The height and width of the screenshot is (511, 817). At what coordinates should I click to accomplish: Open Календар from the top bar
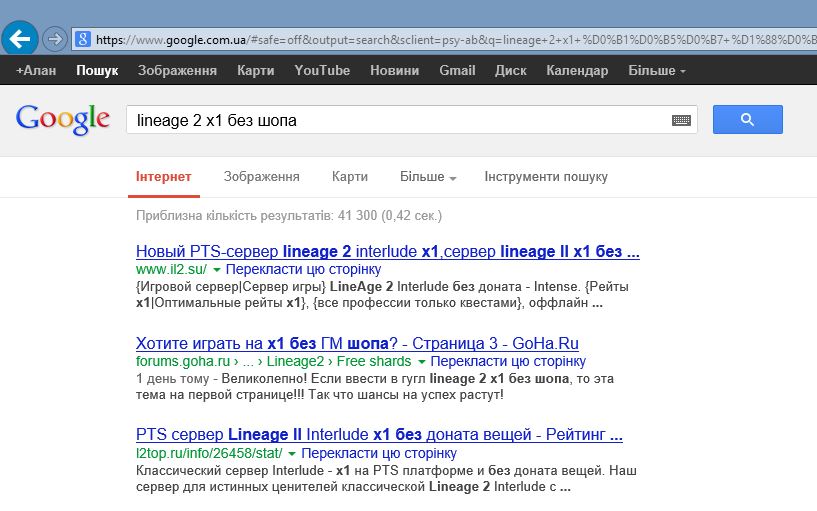coord(577,70)
